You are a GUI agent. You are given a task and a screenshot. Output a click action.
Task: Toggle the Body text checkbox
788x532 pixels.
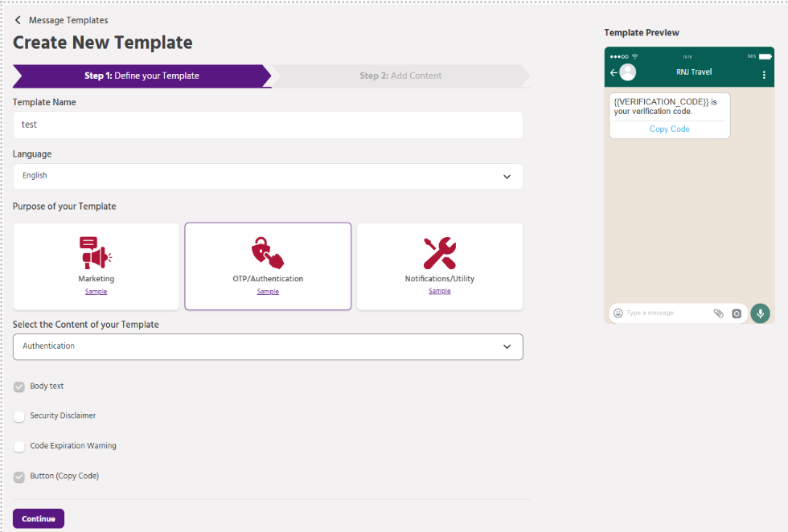(x=19, y=387)
